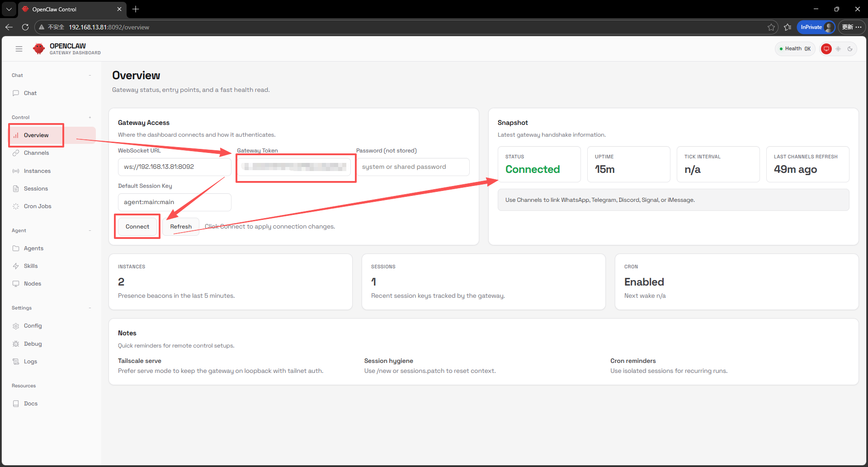Click the gear icon beside Config
The image size is (868, 467).
pyautogui.click(x=16, y=326)
